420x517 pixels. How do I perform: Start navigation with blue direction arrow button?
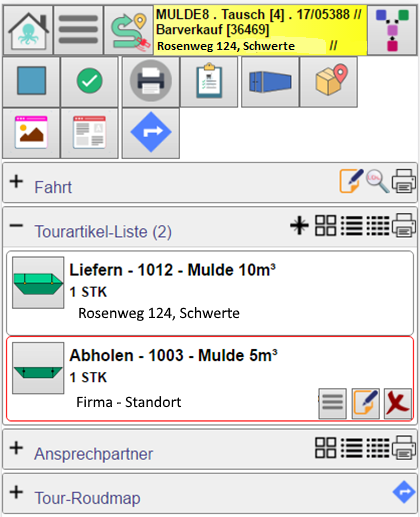click(x=151, y=133)
